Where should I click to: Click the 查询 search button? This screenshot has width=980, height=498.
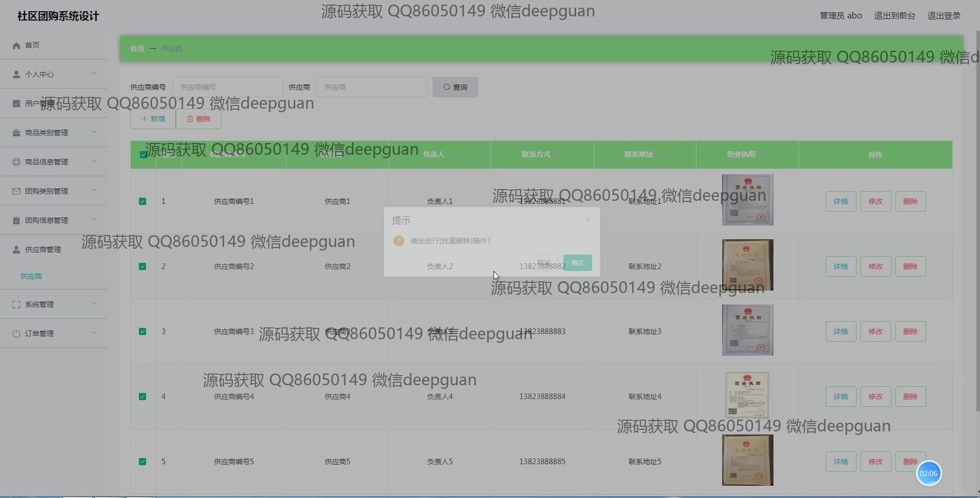coord(455,87)
